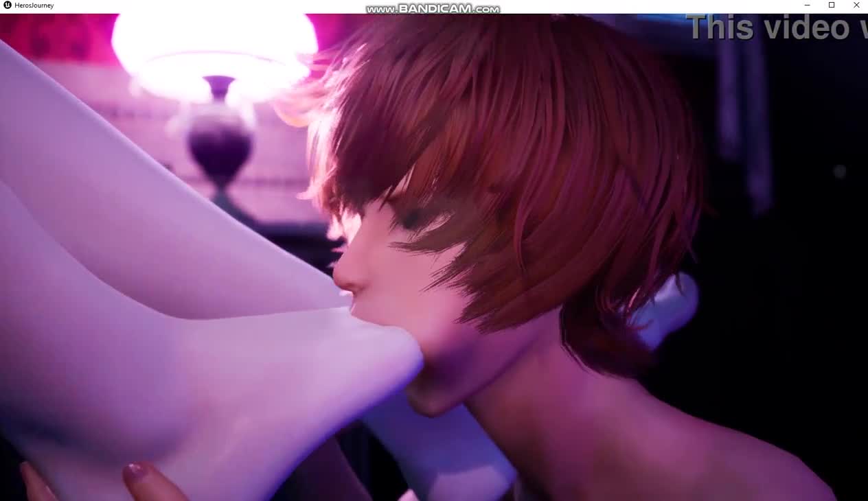Click the Unreal Engine icon in title bar
This screenshot has height=501, width=868.
click(8, 5)
